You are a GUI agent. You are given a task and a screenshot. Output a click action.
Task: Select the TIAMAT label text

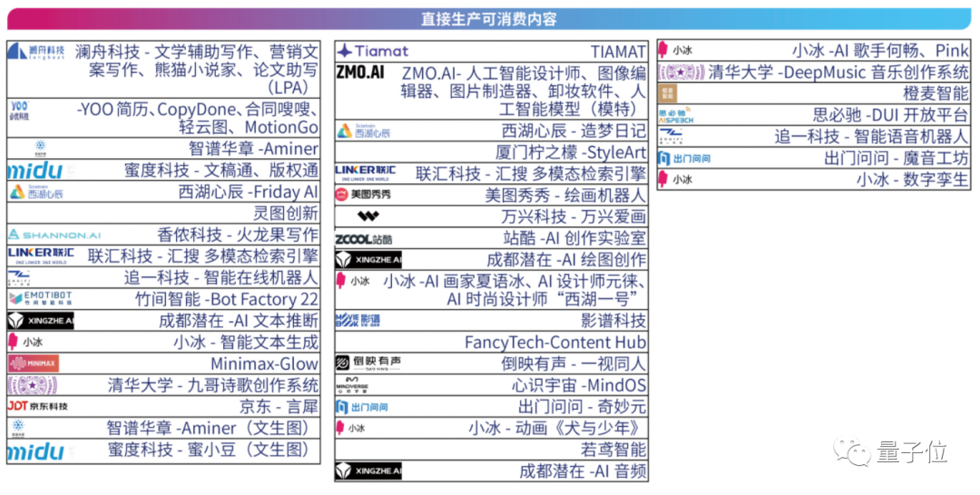[x=618, y=52]
